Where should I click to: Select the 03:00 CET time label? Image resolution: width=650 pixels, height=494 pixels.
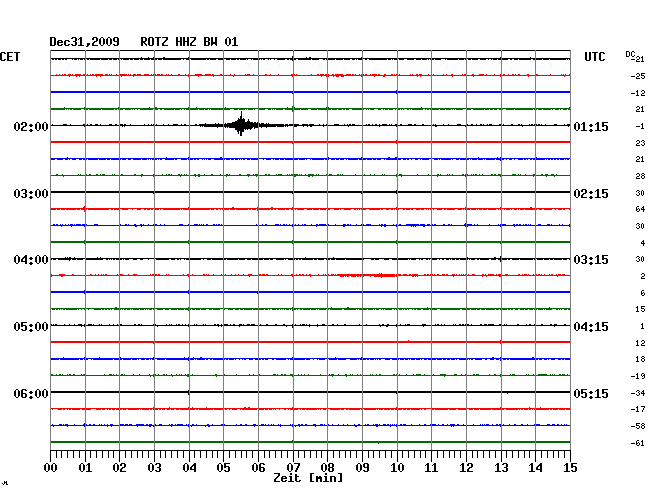tap(31, 194)
